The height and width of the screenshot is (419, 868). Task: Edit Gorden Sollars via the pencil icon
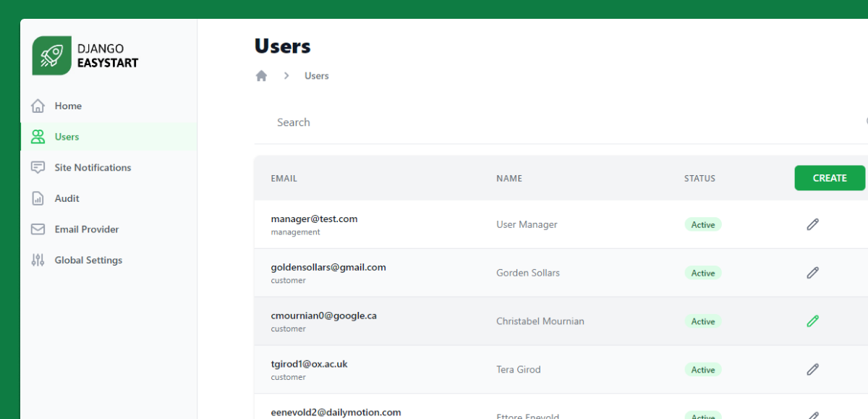pyautogui.click(x=812, y=273)
